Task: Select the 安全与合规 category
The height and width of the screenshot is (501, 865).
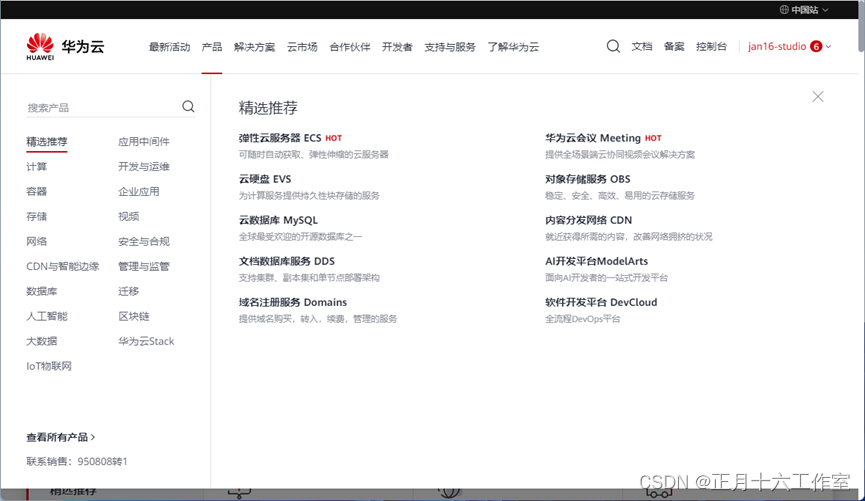Action: 144,241
